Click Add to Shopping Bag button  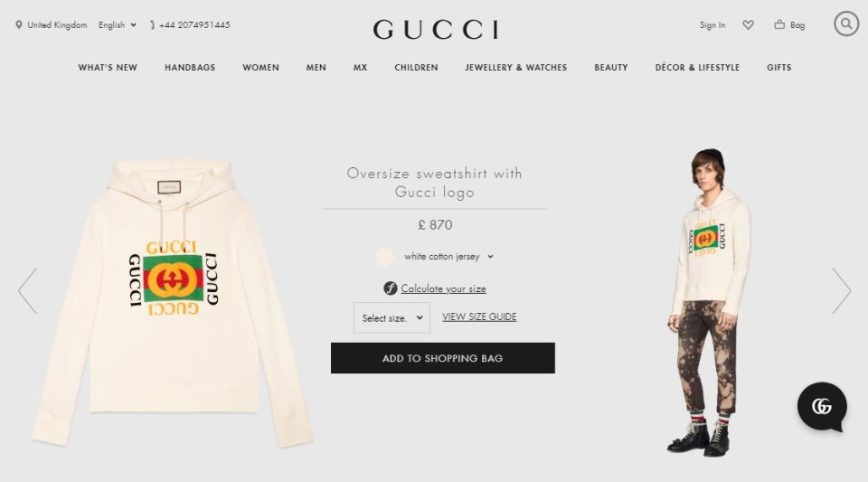443,358
